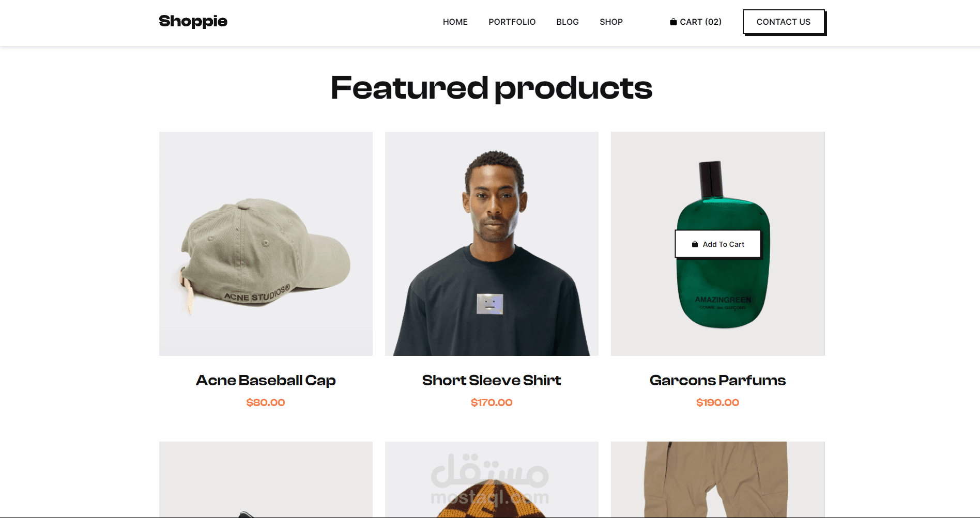
Task: Click the shopping bag icon beside CART
Action: click(673, 22)
